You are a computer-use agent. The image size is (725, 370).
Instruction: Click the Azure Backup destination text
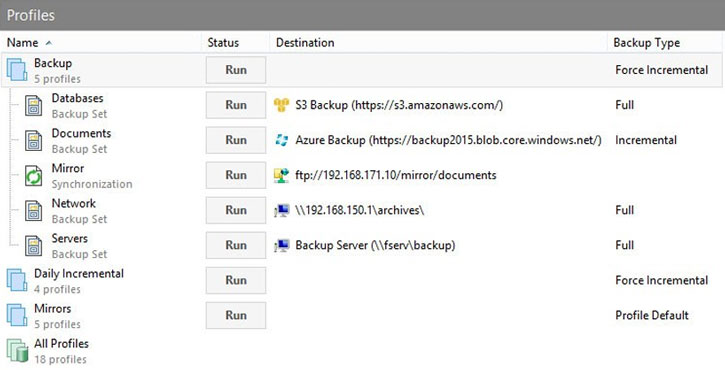449,140
